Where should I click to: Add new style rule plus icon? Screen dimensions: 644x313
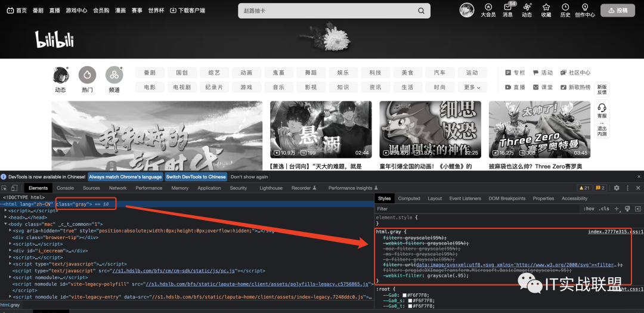coord(617,209)
